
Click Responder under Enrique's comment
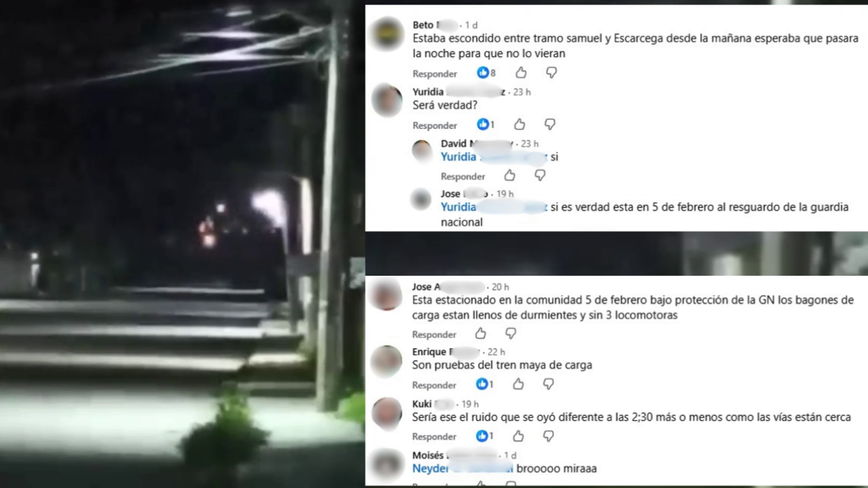tap(434, 385)
